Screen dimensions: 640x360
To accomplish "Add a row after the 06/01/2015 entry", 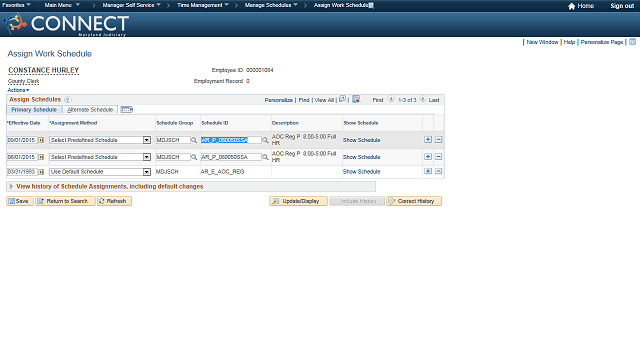I will click(428, 157).
